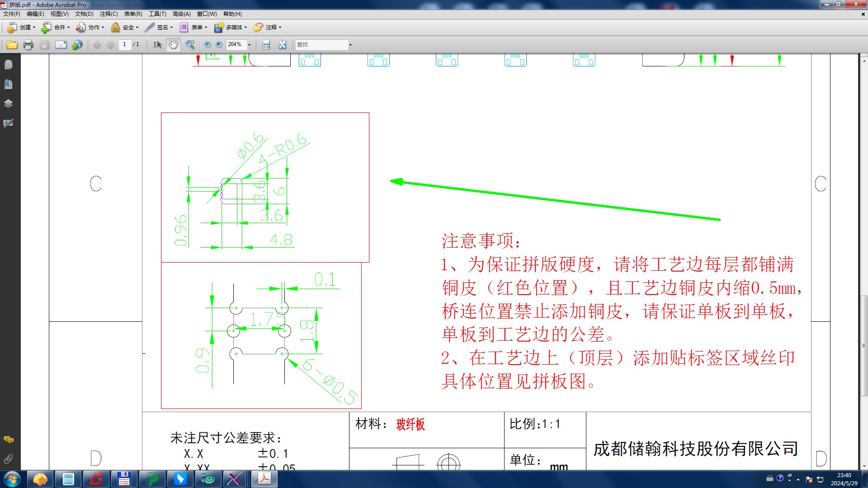Viewport: 868px width, 488px height.
Task: Click the Open file folder icon
Action: coord(12,45)
